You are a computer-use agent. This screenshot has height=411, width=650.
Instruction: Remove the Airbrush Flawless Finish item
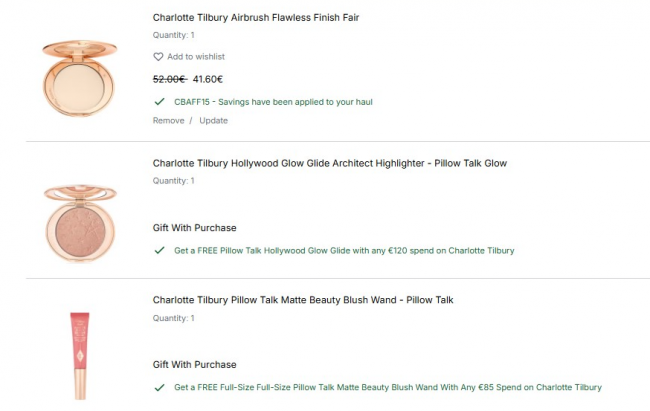pos(168,120)
